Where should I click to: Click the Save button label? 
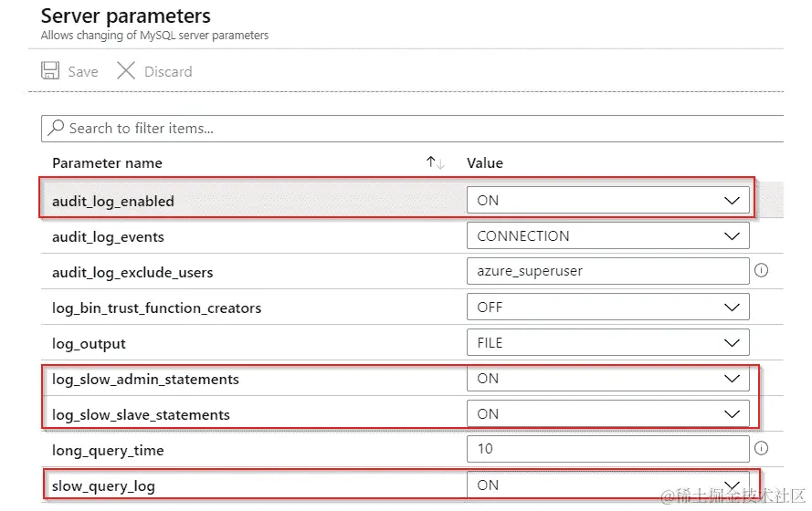83,71
